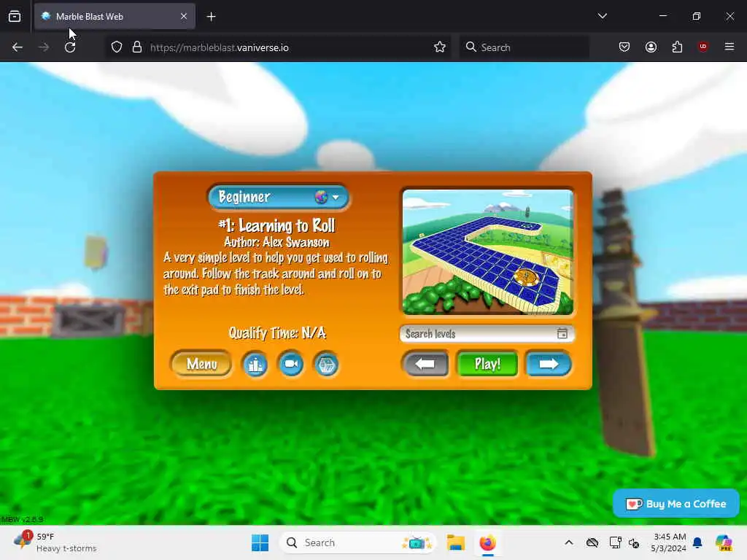Open the Firefox account icon
The height and width of the screenshot is (560, 747).
point(651,47)
